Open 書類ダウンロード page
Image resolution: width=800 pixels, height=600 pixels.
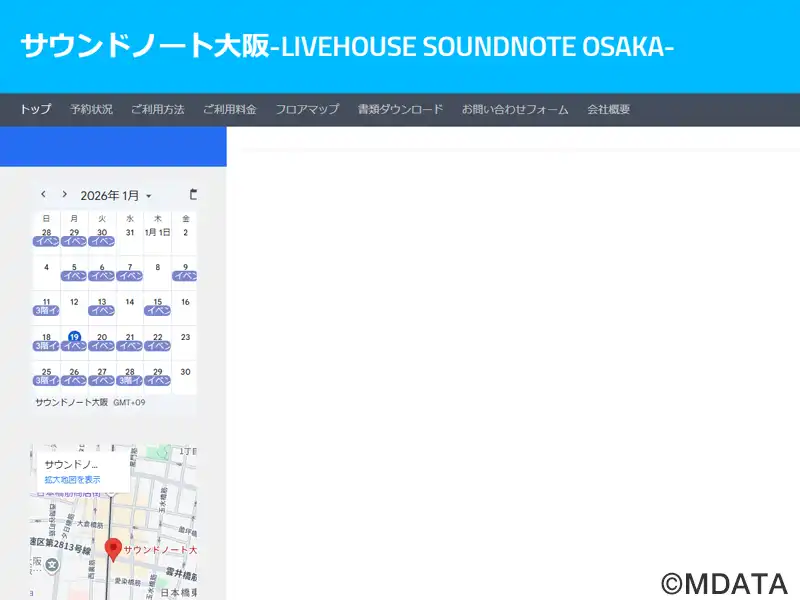(x=400, y=109)
